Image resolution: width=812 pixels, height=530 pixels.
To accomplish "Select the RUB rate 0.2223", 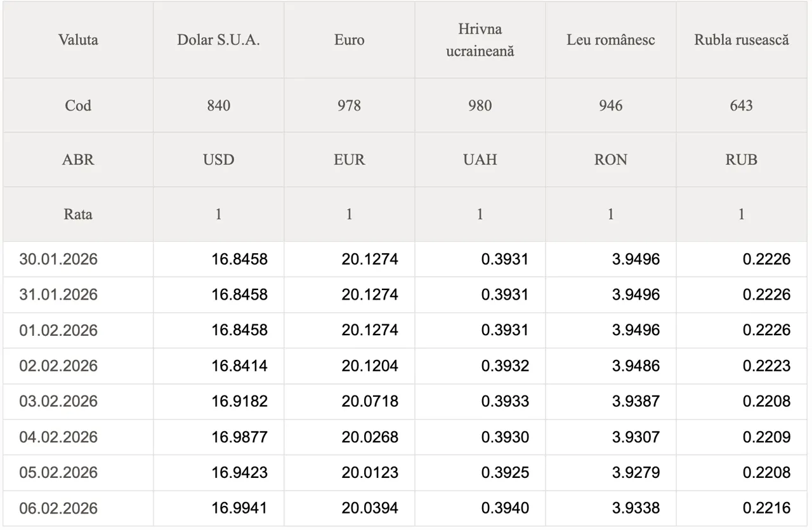I will pos(766,366).
